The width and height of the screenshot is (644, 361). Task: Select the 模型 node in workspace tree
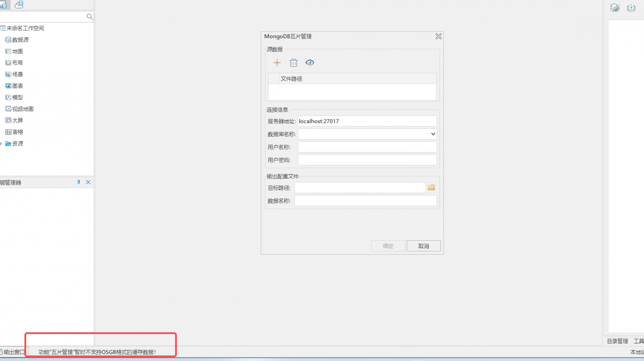14,97
